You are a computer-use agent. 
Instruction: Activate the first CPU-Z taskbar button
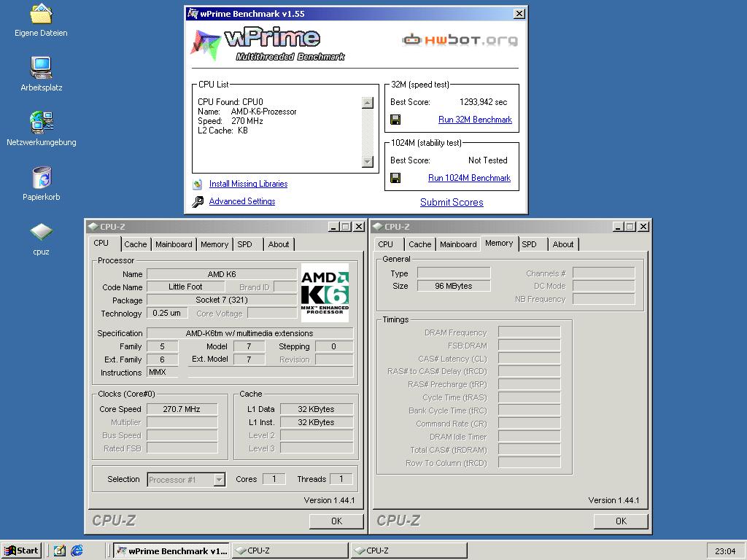point(290,551)
